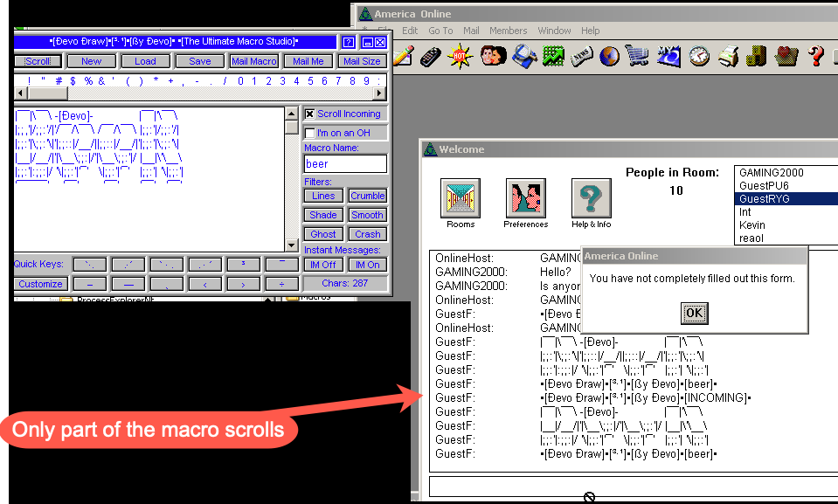
Task: Open the Mail menu
Action: pyautogui.click(x=471, y=31)
